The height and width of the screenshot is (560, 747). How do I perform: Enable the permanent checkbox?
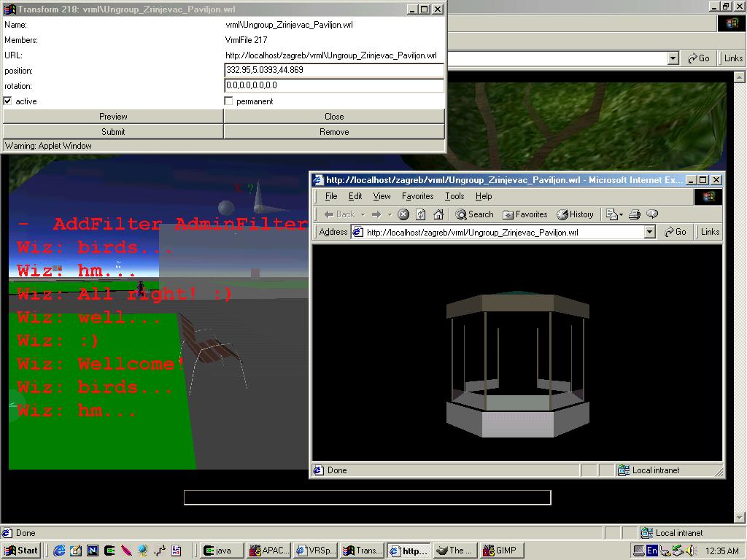coord(229,101)
